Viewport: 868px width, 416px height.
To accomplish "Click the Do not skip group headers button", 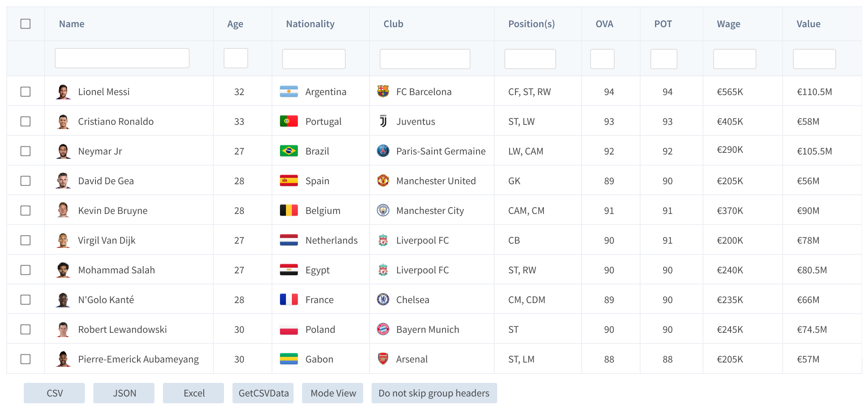I will [x=434, y=393].
